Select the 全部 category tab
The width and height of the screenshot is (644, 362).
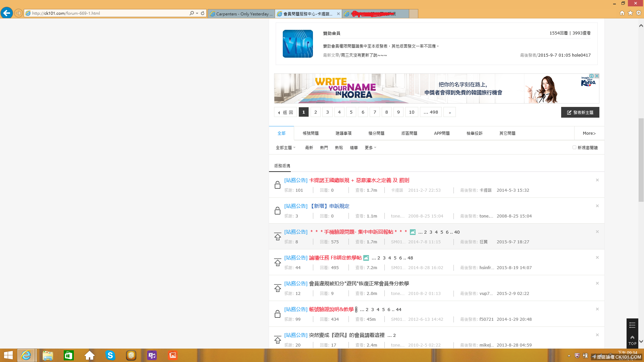click(281, 133)
